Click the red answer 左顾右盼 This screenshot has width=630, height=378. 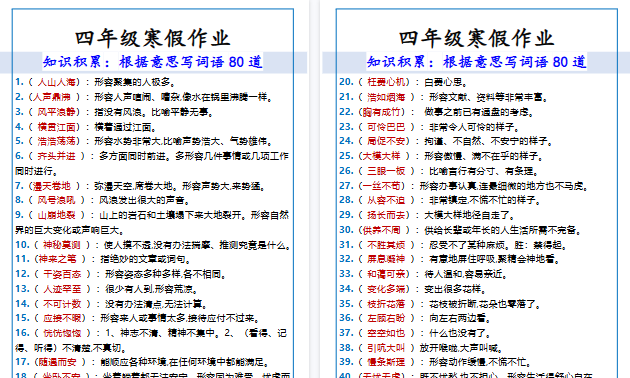click(x=386, y=319)
